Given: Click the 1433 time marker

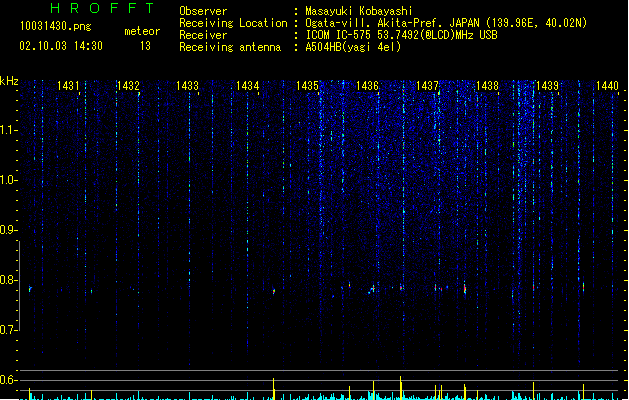Looking at the screenshot, I should point(187,86).
